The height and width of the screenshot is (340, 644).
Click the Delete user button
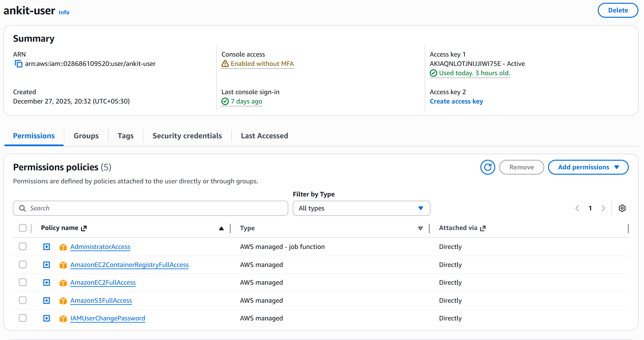618,10
